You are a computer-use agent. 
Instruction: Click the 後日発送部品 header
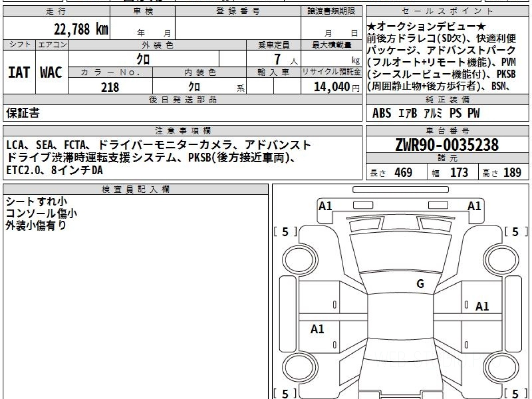(182, 100)
